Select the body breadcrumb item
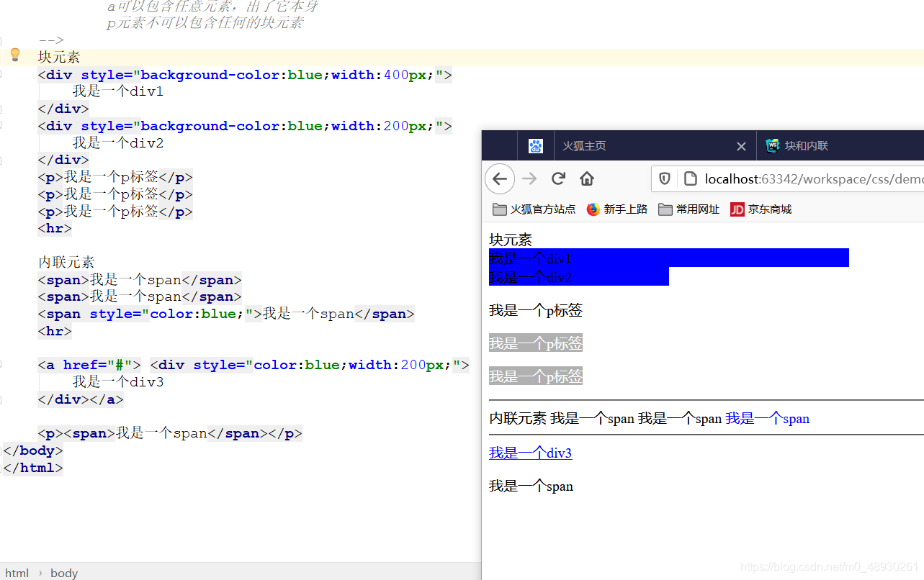 coord(64,573)
